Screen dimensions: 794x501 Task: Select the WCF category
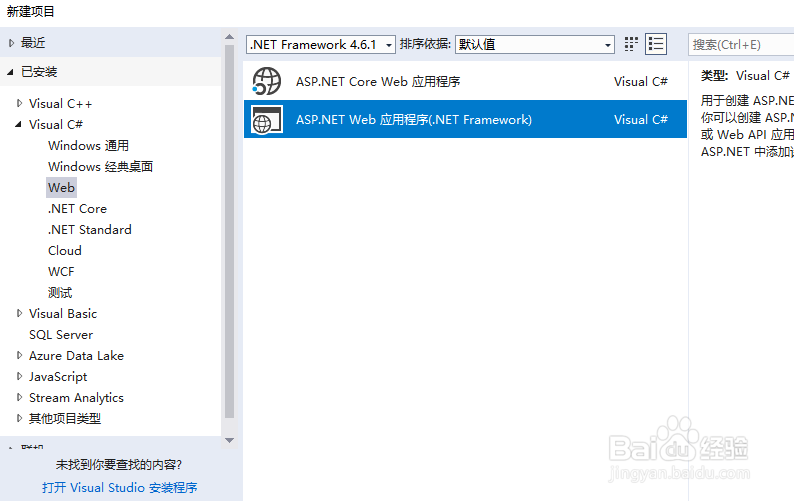61,272
